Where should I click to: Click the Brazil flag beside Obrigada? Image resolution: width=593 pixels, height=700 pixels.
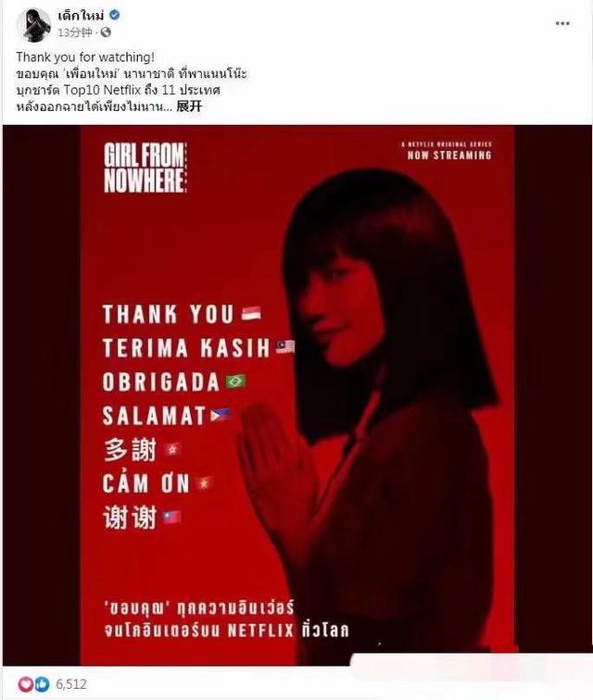click(235, 381)
